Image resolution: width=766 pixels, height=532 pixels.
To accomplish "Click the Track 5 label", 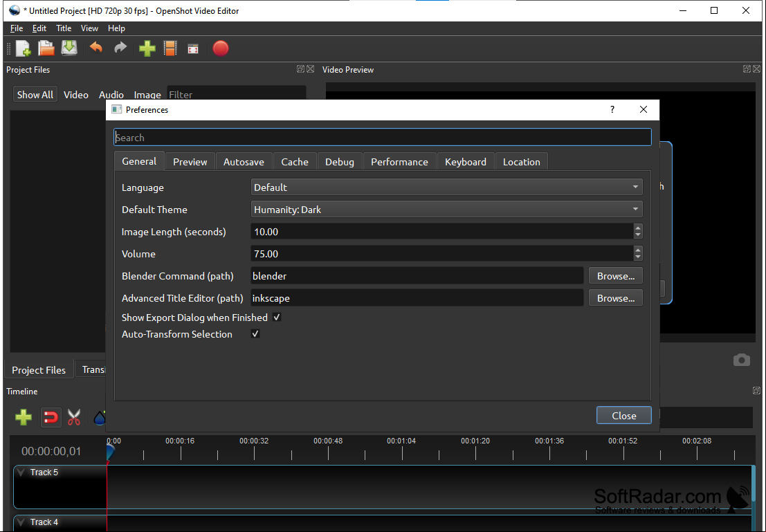I will [x=44, y=473].
